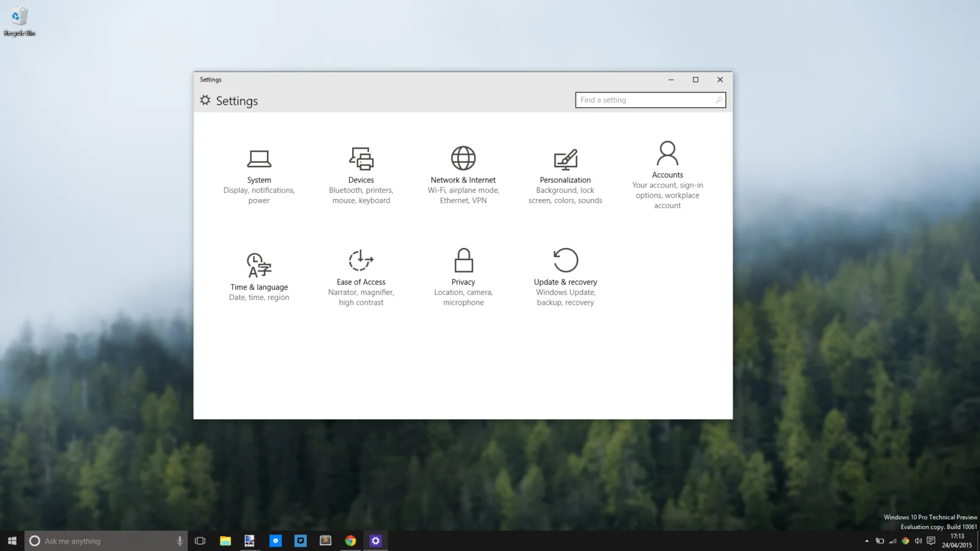Open the Start menu

tap(12, 541)
